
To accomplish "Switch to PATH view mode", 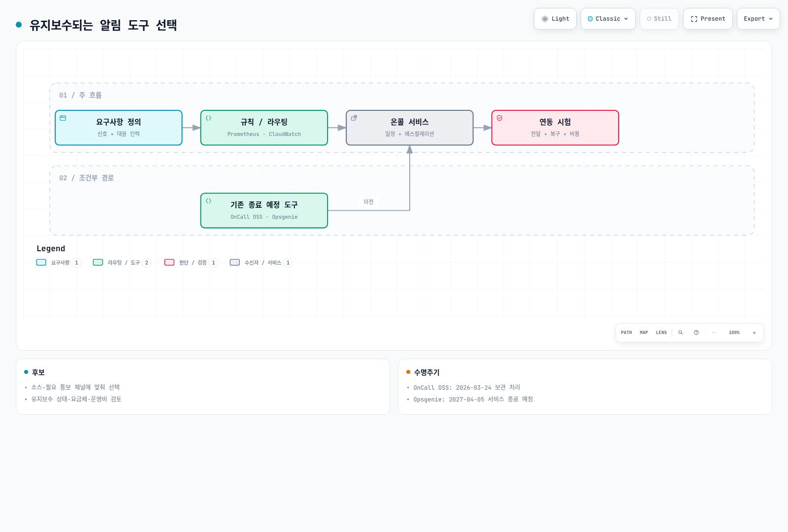I will 626,332.
